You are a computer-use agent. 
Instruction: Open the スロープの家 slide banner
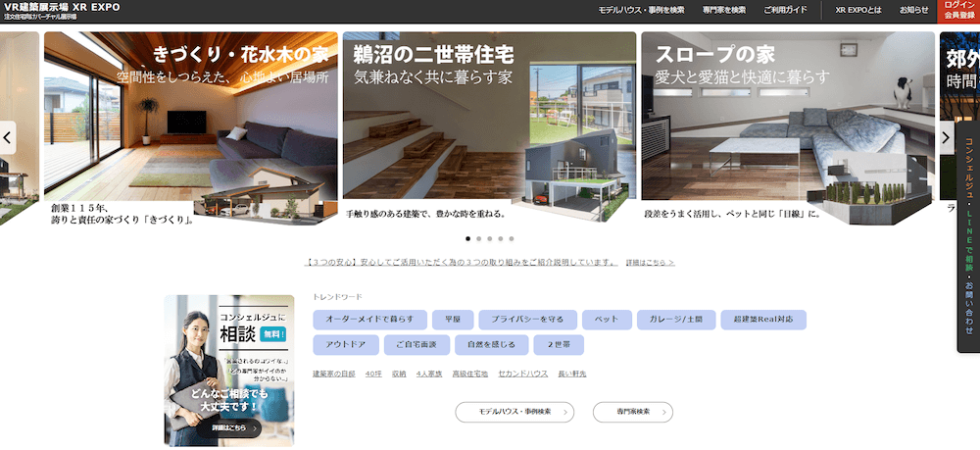[786, 127]
